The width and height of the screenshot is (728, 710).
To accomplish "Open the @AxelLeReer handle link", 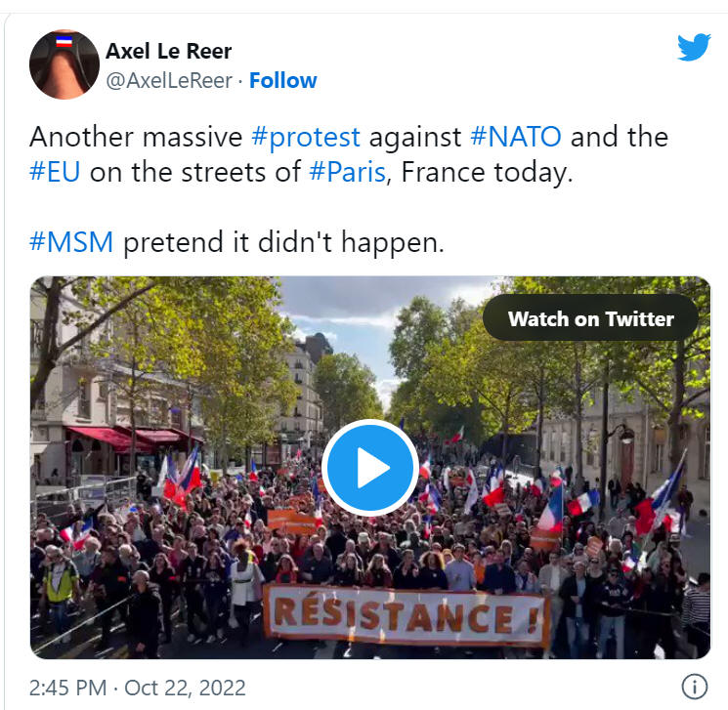I will [x=169, y=81].
